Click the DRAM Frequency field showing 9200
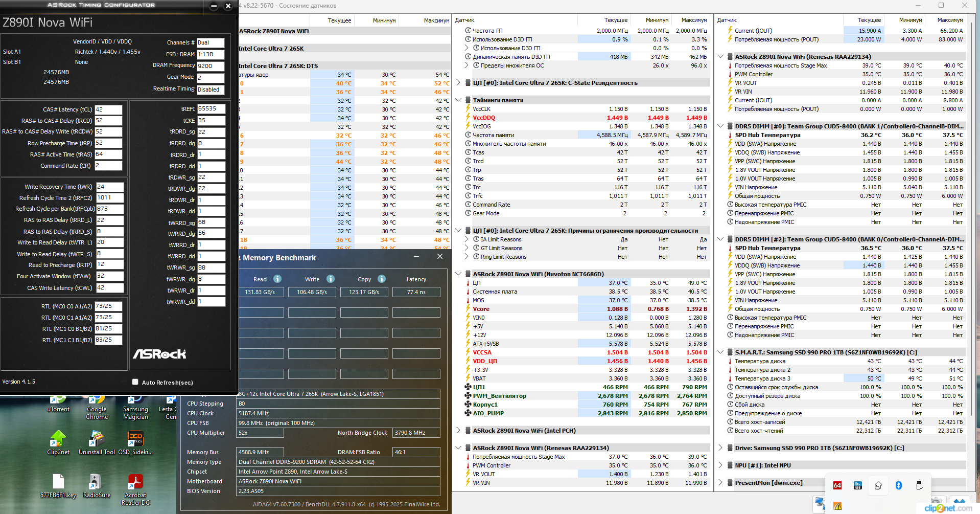The width and height of the screenshot is (980, 514). pyautogui.click(x=211, y=66)
